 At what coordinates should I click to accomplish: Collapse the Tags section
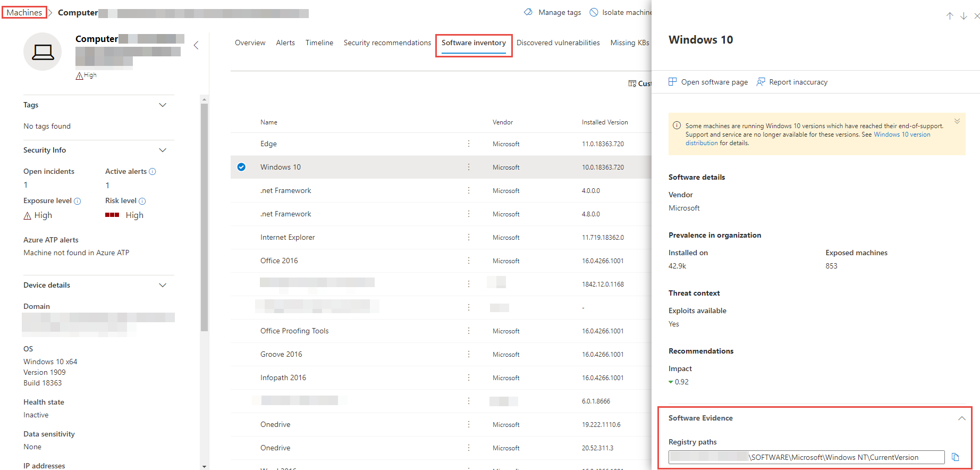tap(163, 105)
